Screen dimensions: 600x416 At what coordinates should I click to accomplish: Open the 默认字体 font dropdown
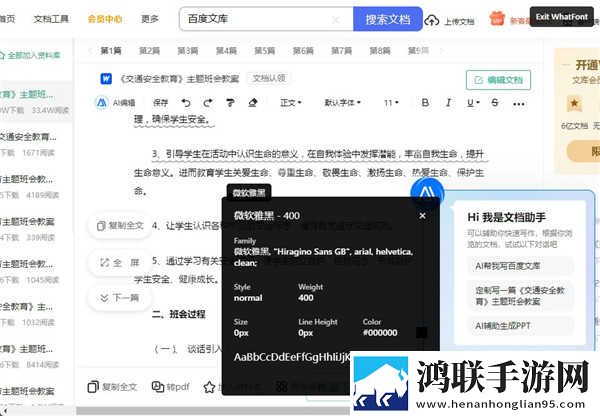(x=342, y=103)
